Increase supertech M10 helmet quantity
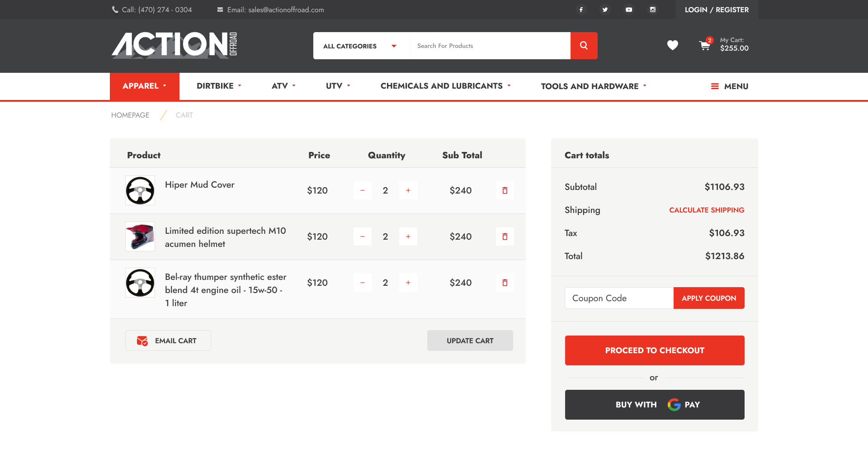The height and width of the screenshot is (473, 868). [408, 236]
